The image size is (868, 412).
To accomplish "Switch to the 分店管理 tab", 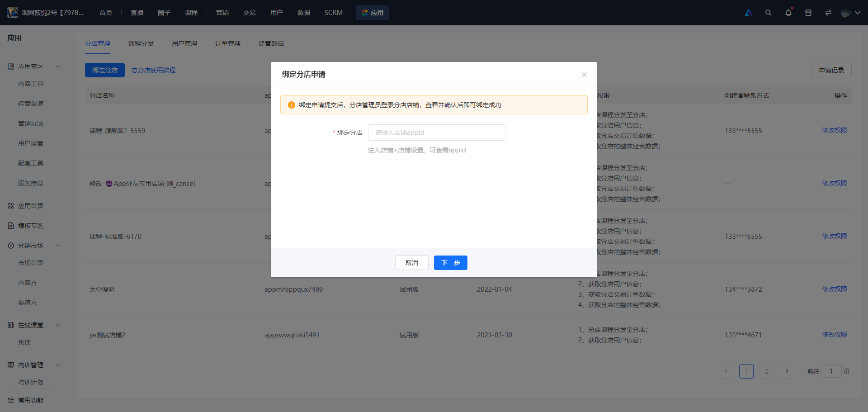I will tap(98, 43).
